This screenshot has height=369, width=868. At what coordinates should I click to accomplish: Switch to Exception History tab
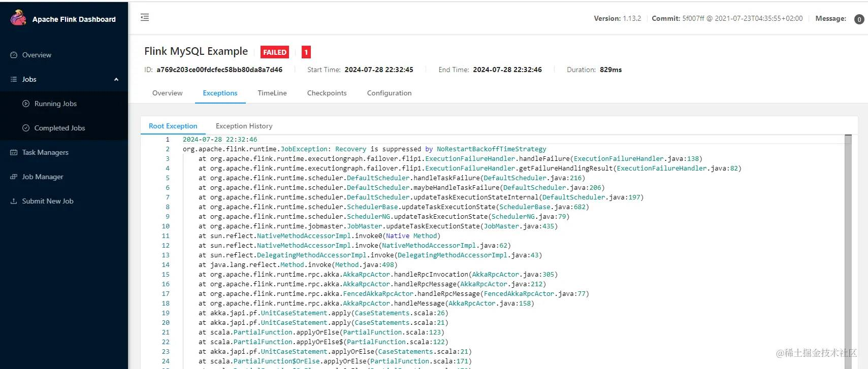(244, 126)
